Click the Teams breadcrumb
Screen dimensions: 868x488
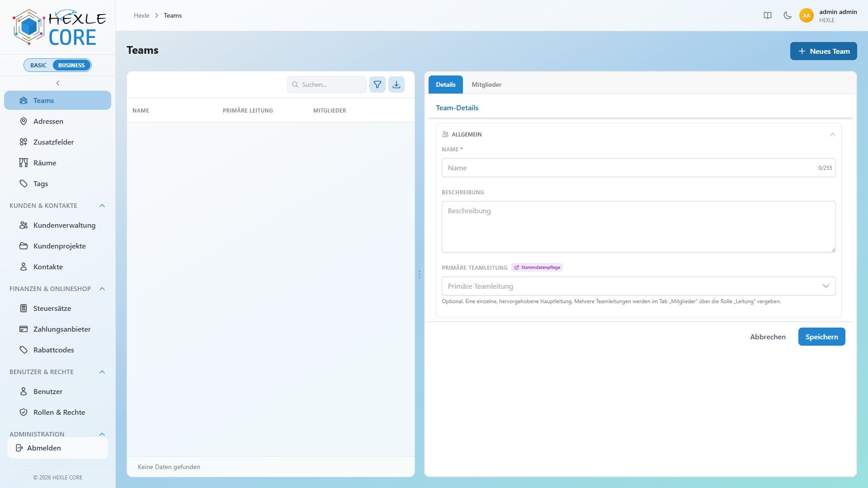pos(173,15)
